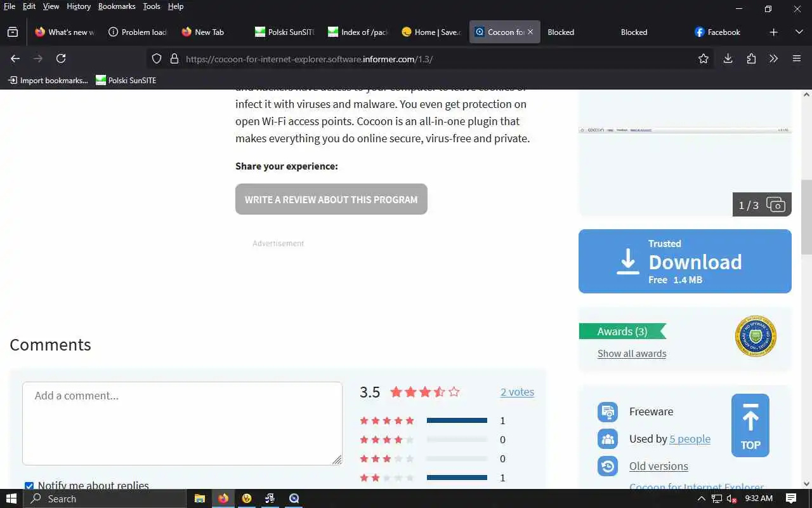This screenshot has width=812, height=508.
Task: Click the muted volume tray icon
Action: pyautogui.click(x=731, y=498)
